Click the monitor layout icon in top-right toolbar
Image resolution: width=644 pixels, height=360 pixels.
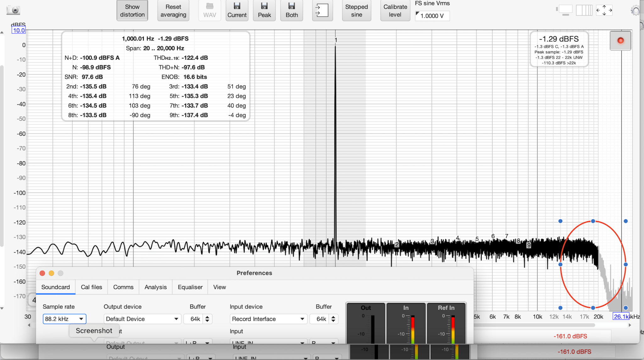[565, 10]
